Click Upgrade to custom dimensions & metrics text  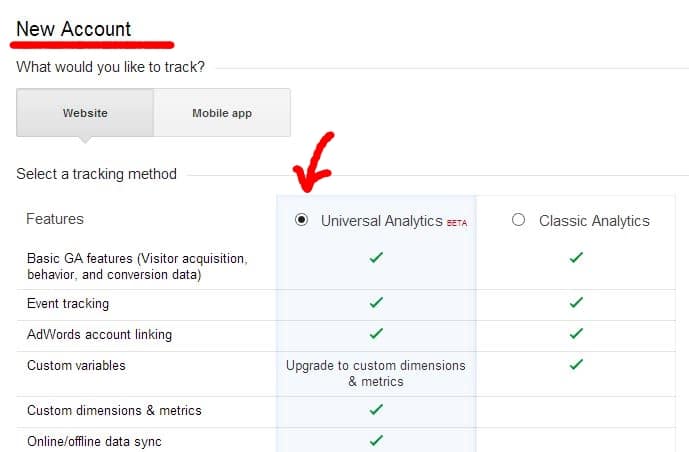[376, 373]
